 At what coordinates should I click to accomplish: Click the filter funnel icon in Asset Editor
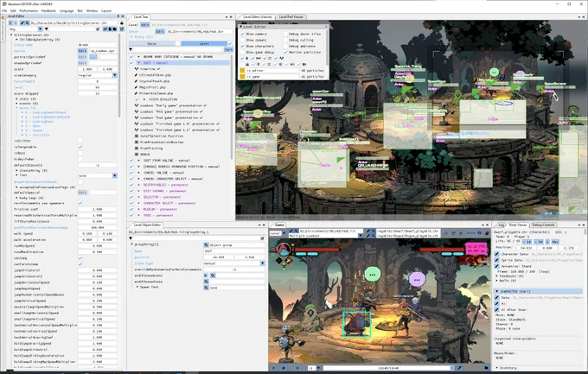point(47,29)
